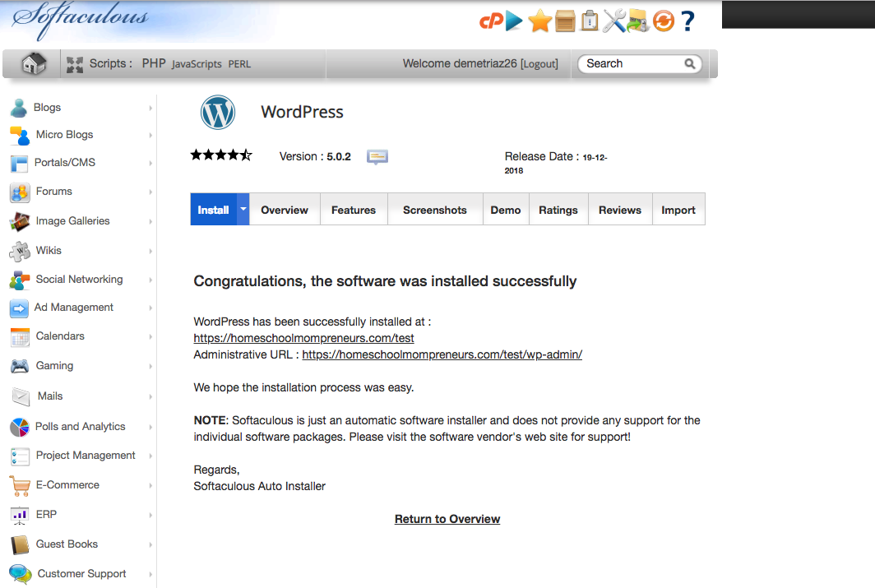This screenshot has height=588, width=875.
Task: Open the installed site URL link
Action: (x=303, y=338)
